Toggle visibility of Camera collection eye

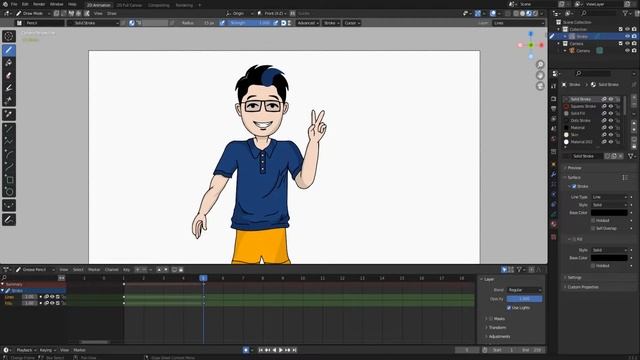tap(627, 43)
